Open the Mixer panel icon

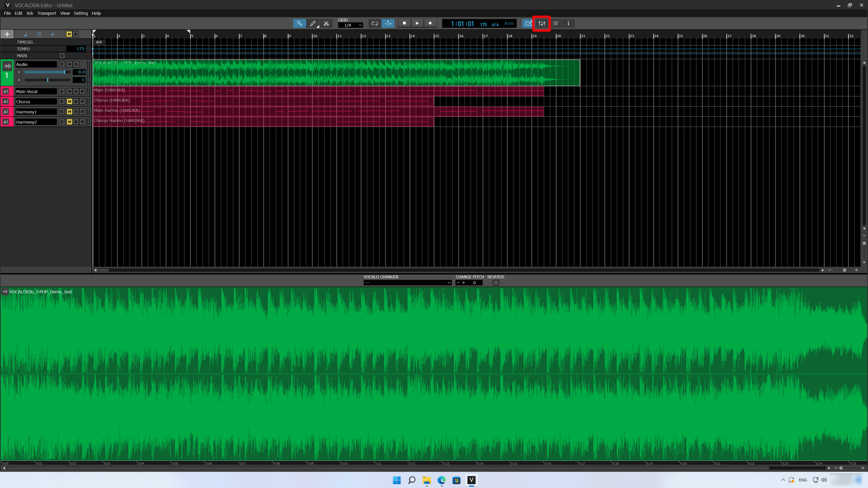click(x=542, y=23)
